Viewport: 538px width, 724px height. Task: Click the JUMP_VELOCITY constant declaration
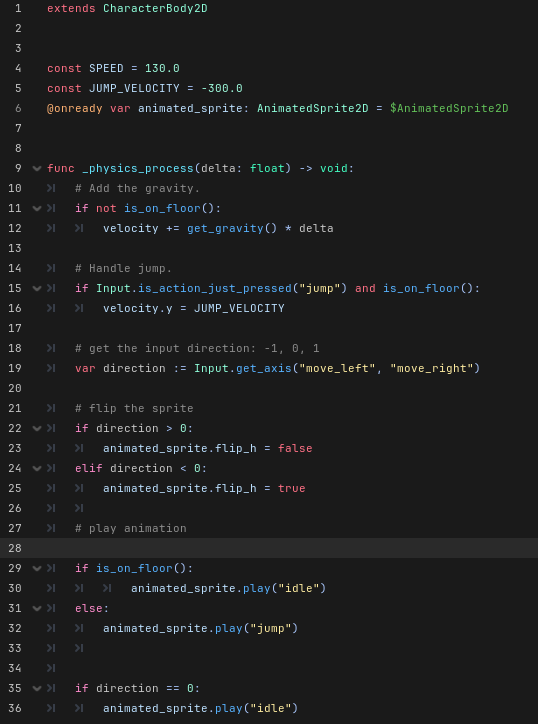click(134, 88)
